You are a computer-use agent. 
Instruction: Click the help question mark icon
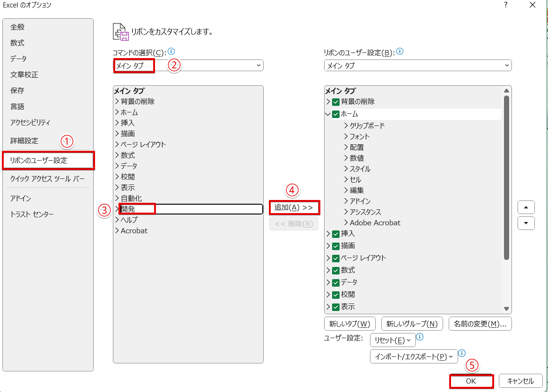tap(506, 5)
